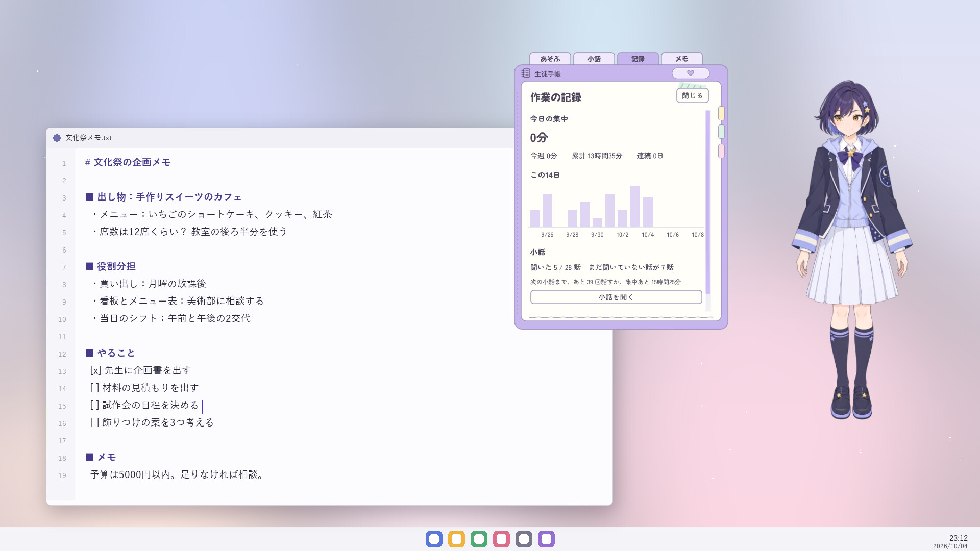Switch to the あそぶ tab
The width and height of the screenshot is (980, 551).
tap(550, 59)
